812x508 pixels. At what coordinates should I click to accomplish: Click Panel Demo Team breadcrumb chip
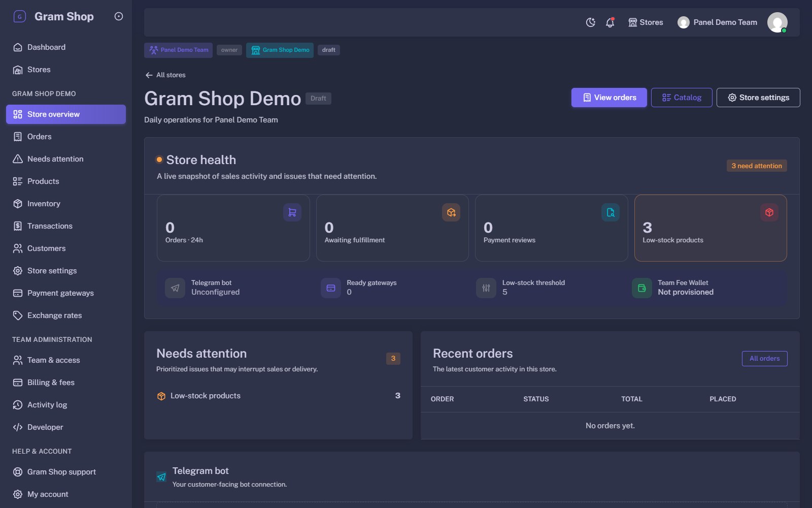tap(178, 50)
